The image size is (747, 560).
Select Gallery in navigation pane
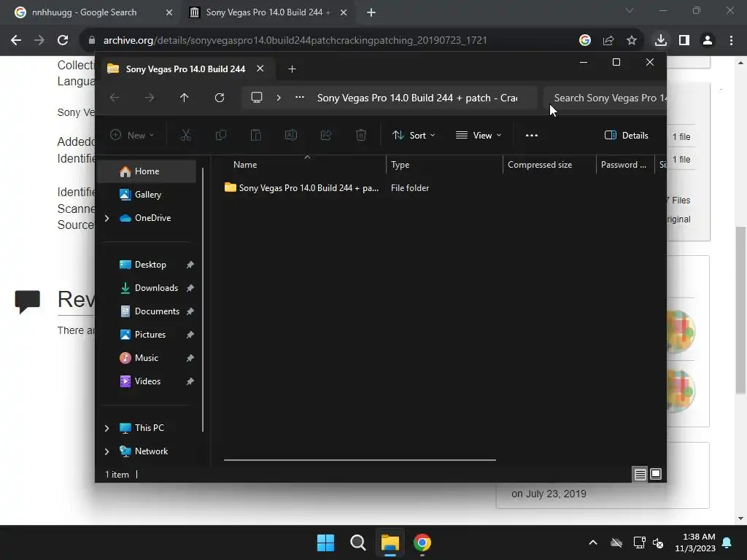coord(147,195)
